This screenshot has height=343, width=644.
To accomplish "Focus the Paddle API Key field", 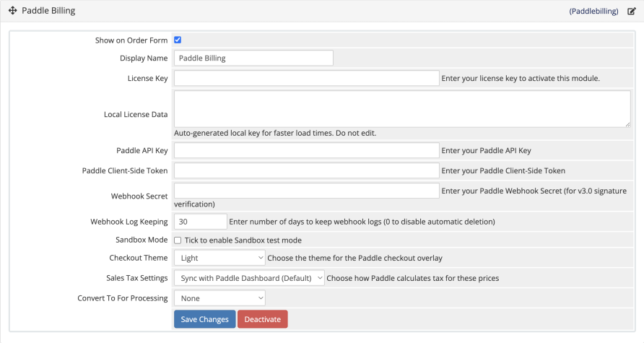I will click(x=306, y=150).
